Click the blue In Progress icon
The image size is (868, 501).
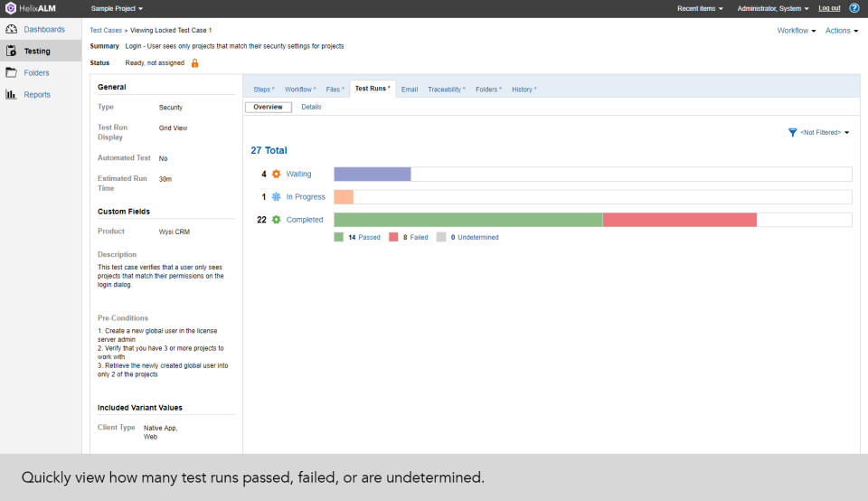click(x=277, y=196)
